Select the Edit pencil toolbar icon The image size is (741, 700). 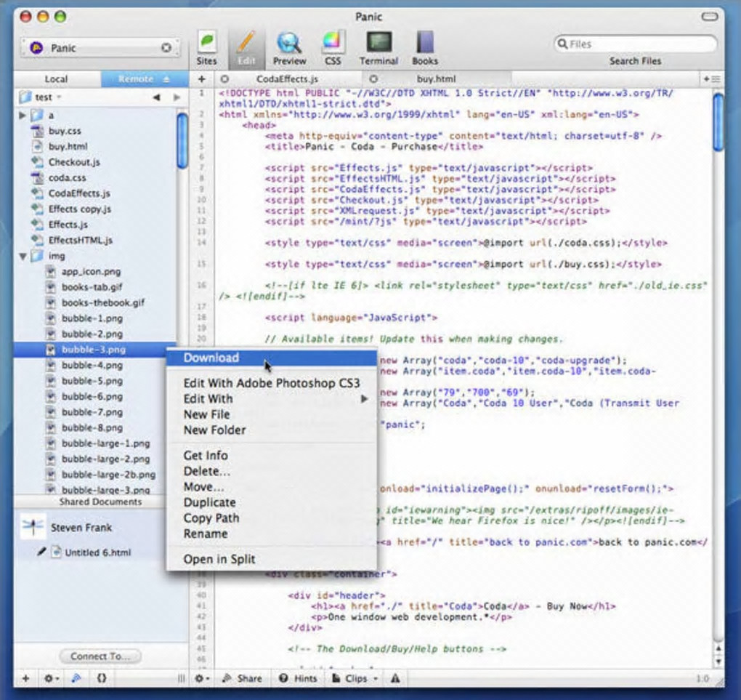247,42
